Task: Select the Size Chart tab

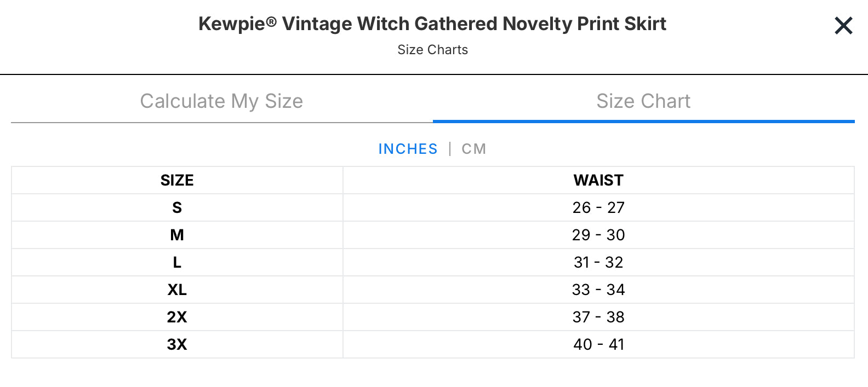Action: click(x=643, y=101)
